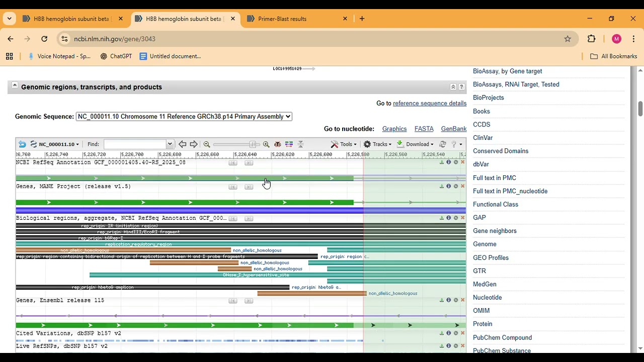The image size is (644, 362).
Task: Open OMIM related link
Action: pyautogui.click(x=481, y=311)
